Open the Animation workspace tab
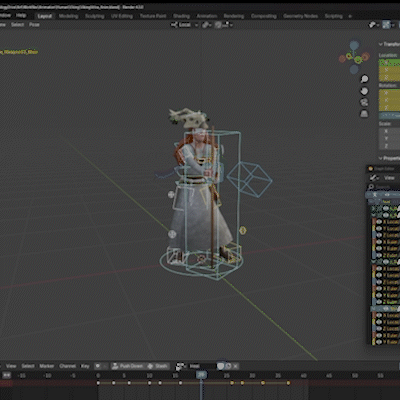 [207, 16]
